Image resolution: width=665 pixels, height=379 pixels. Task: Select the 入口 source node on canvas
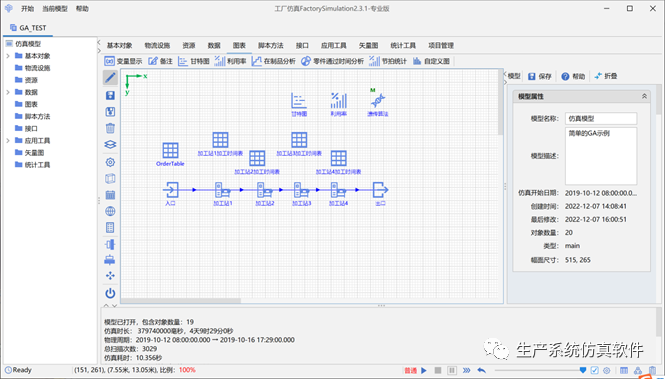point(170,193)
